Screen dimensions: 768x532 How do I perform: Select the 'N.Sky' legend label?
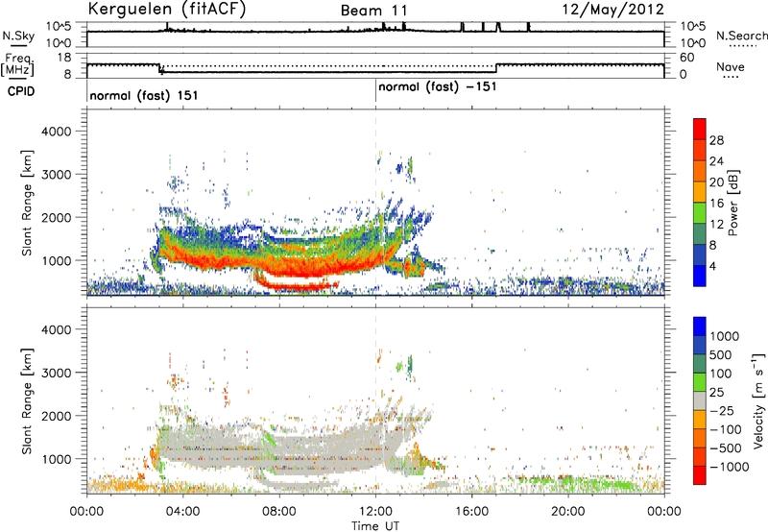[18, 36]
